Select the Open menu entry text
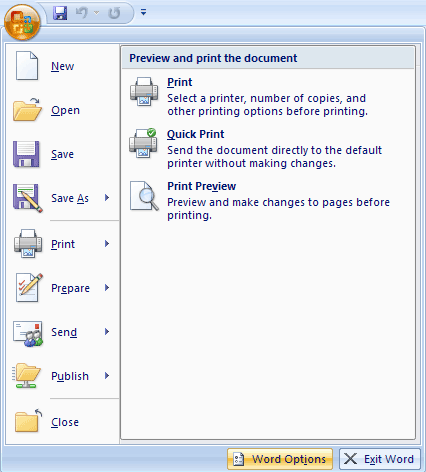Screen dimensions: 426x472 (65, 110)
